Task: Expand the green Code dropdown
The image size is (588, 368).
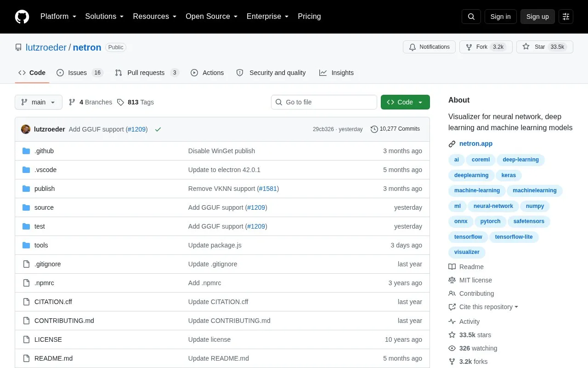Action: click(405, 102)
